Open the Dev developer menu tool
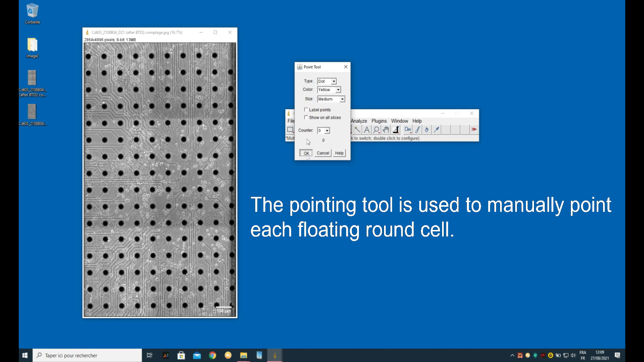644x362 pixels. point(408,130)
